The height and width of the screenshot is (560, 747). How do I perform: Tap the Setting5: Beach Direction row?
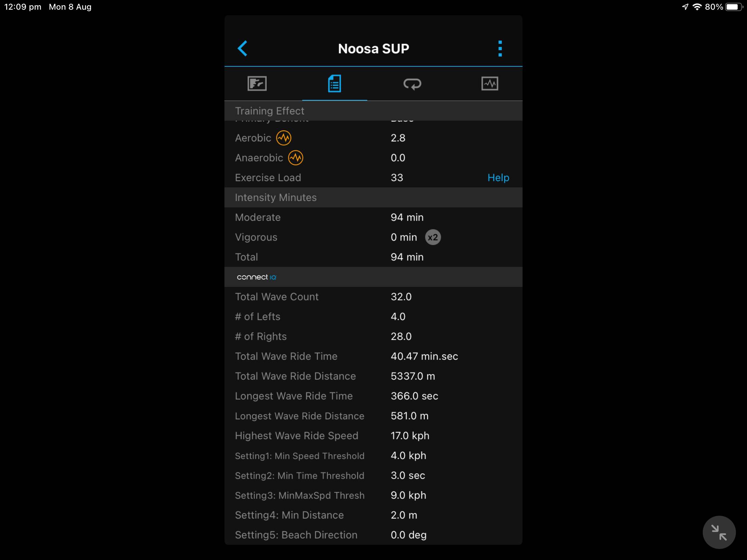tap(373, 535)
